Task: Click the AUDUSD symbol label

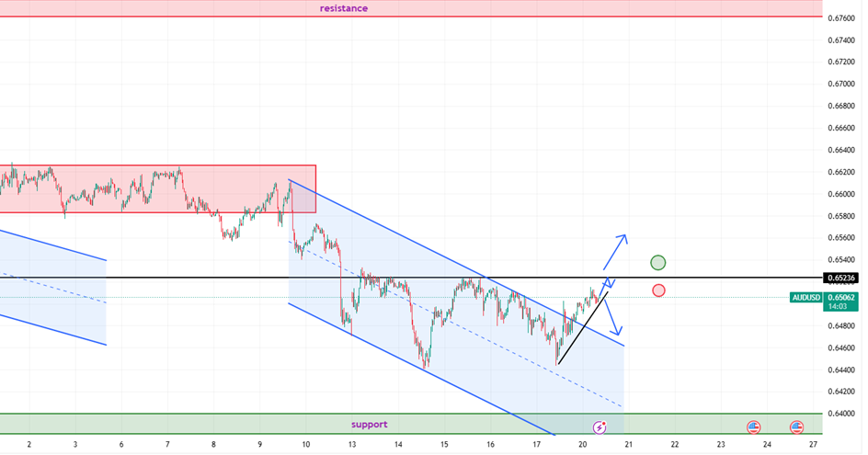Action: click(x=806, y=298)
